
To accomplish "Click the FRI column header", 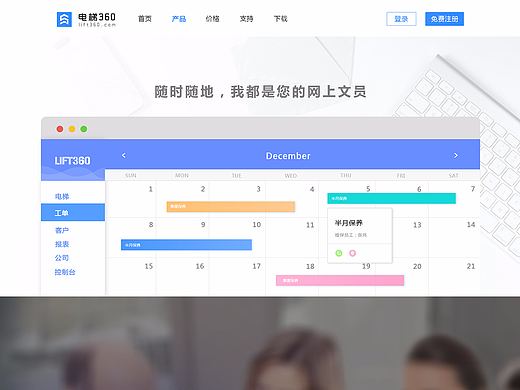I will click(x=401, y=175).
